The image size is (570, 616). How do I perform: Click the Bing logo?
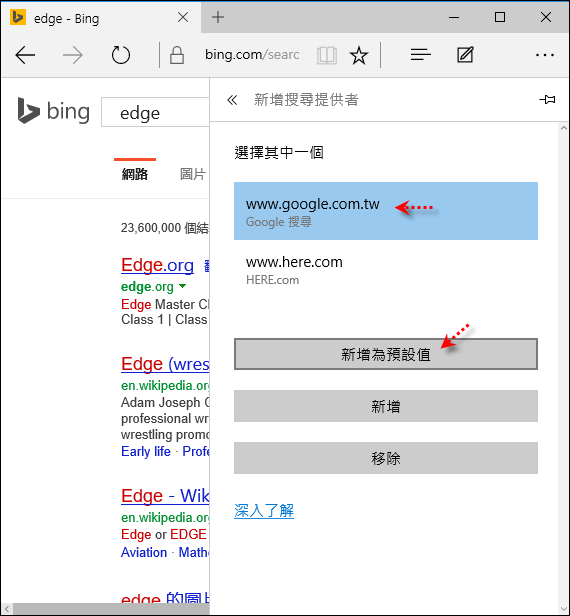click(x=54, y=112)
